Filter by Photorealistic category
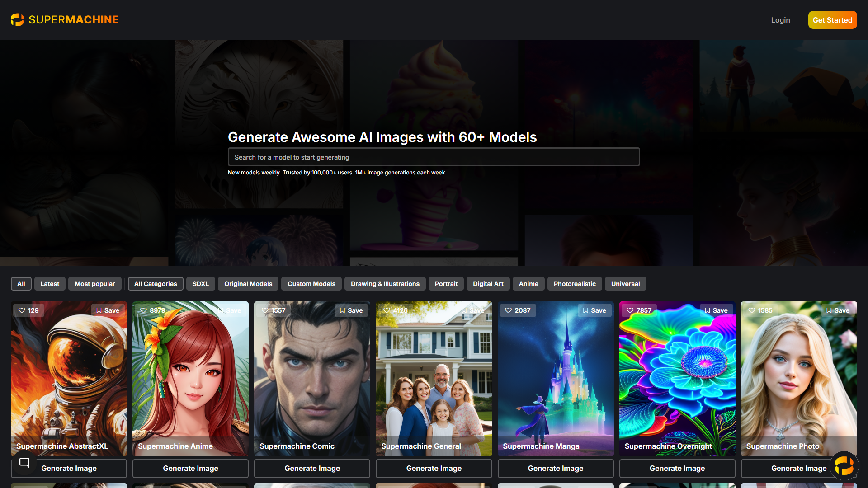868x488 pixels. pos(575,284)
